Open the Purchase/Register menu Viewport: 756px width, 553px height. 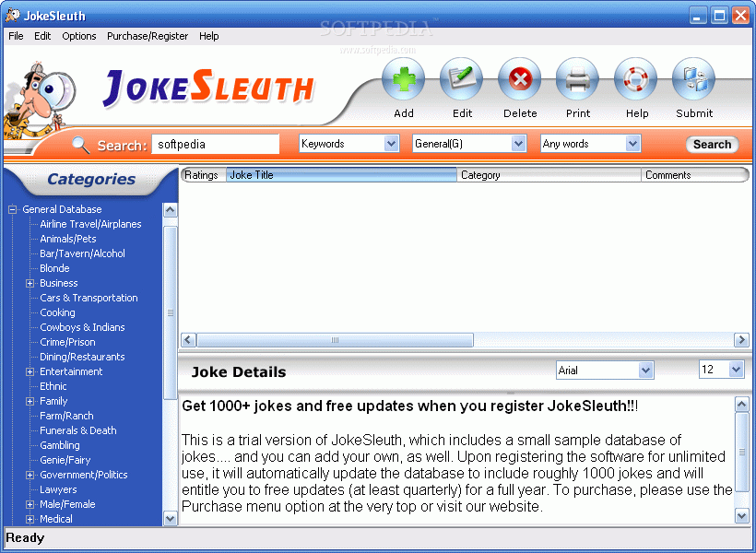click(x=148, y=36)
